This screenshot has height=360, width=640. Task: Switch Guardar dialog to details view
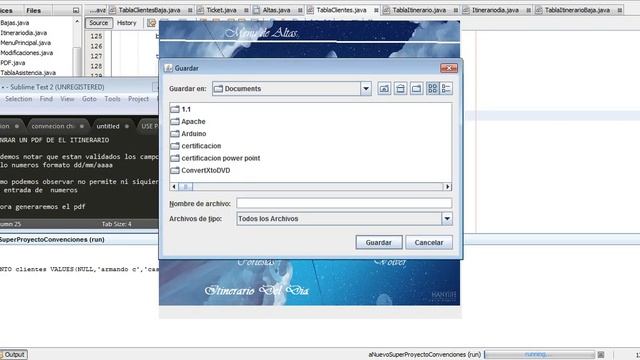[x=446, y=89]
